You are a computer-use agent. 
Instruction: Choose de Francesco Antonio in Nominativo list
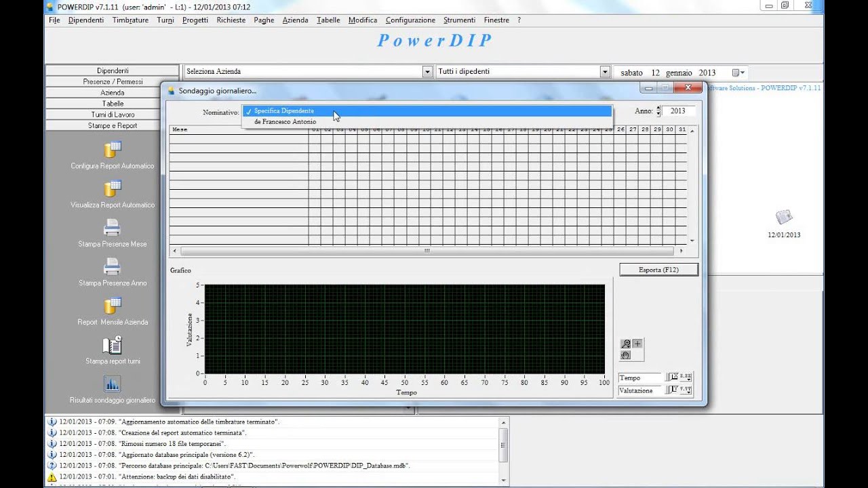click(427, 121)
